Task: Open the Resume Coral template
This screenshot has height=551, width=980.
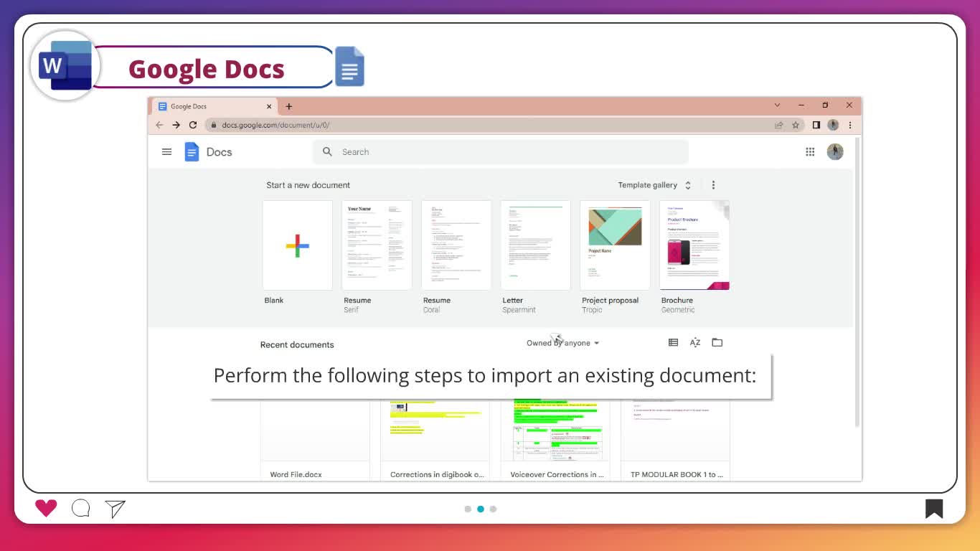Action: pyautogui.click(x=456, y=245)
